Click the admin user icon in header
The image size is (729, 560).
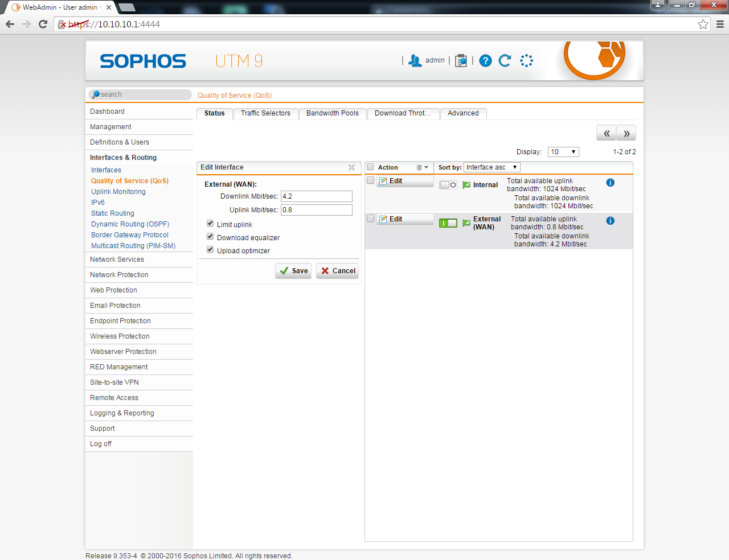(415, 60)
